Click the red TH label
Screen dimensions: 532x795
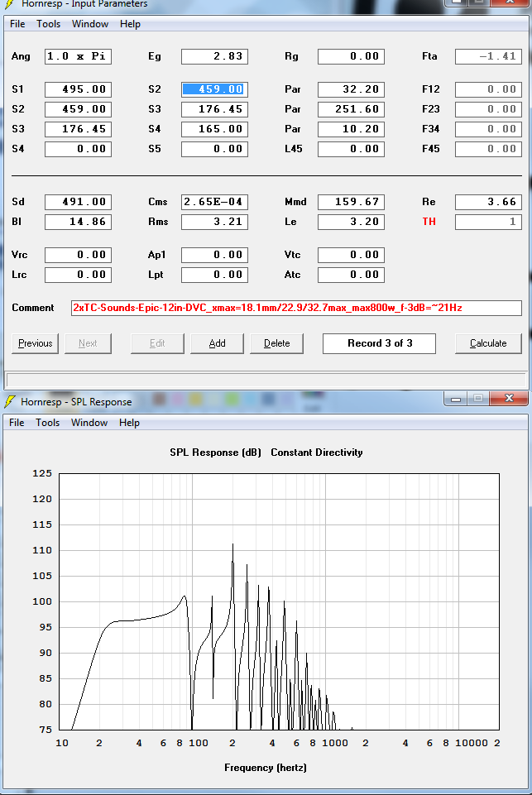[x=429, y=222]
